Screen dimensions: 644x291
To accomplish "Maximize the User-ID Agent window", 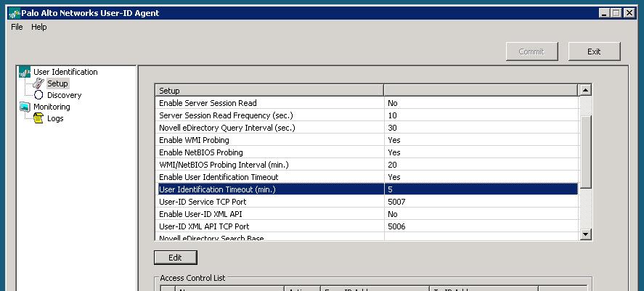I will [616, 13].
